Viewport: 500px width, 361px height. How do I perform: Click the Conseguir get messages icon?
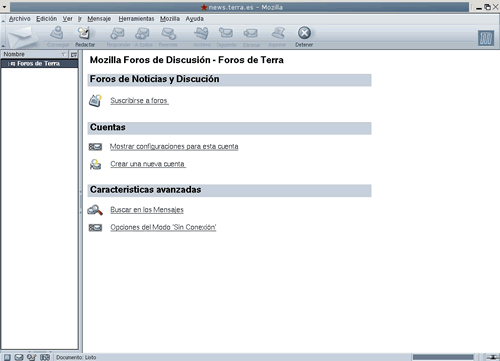pos(58,36)
